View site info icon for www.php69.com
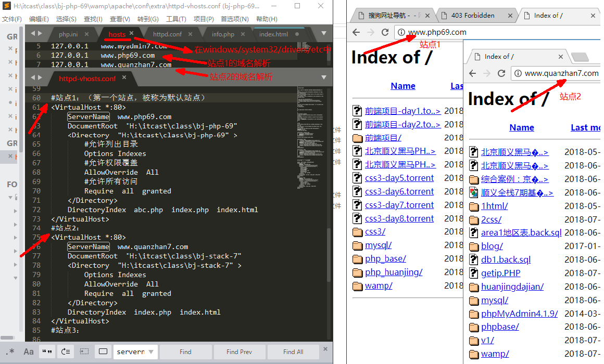 401,32
